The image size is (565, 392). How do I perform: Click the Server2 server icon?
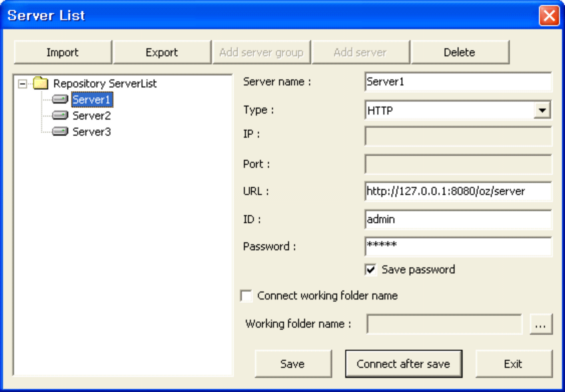[60, 115]
